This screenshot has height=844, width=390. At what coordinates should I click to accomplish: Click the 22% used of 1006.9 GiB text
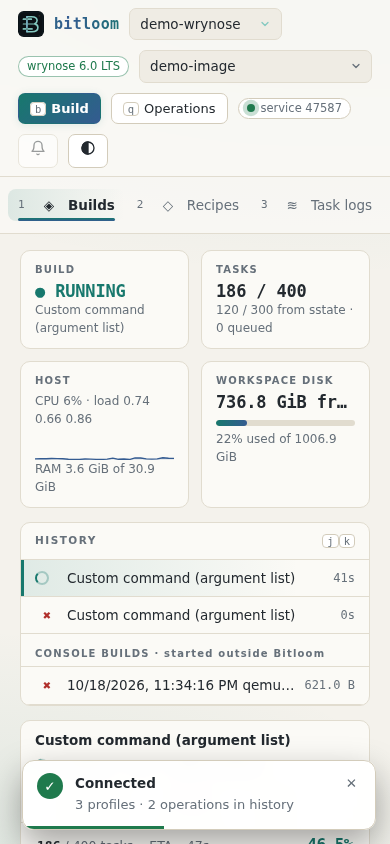pyautogui.click(x=276, y=447)
